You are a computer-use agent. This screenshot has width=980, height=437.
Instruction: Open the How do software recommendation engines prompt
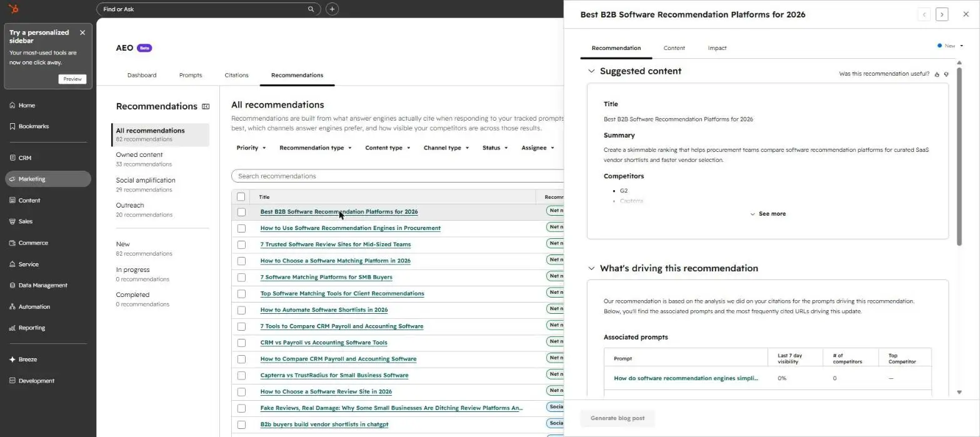point(686,378)
